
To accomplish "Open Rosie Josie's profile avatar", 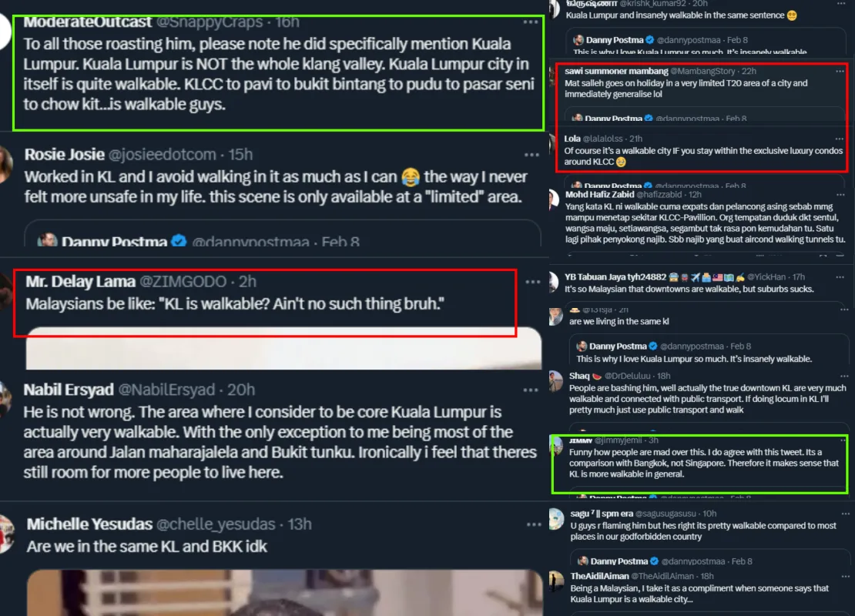I will (x=5, y=163).
